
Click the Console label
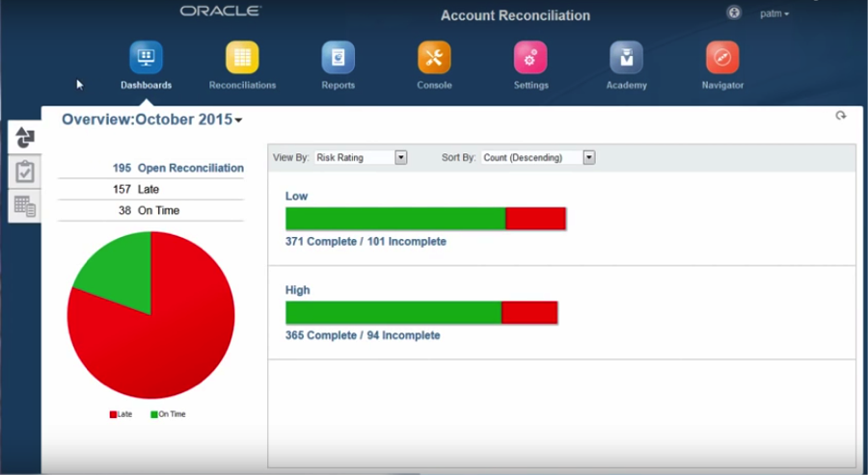pos(435,85)
